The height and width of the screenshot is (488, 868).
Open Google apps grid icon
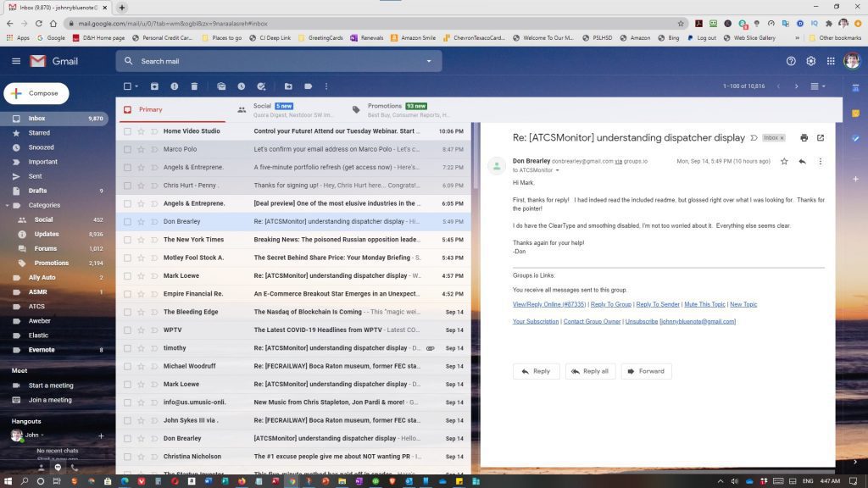[831, 61]
